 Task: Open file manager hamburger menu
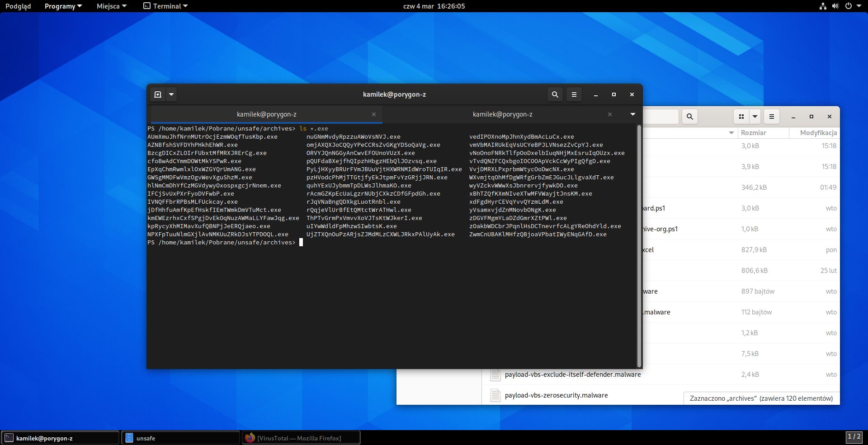(772, 117)
